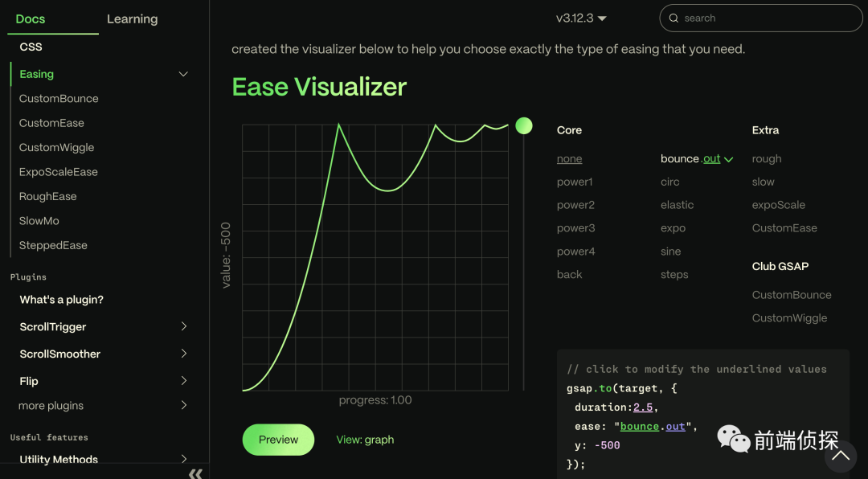Select the elastic ease
Image resolution: width=868 pixels, height=479 pixels.
coord(677,205)
